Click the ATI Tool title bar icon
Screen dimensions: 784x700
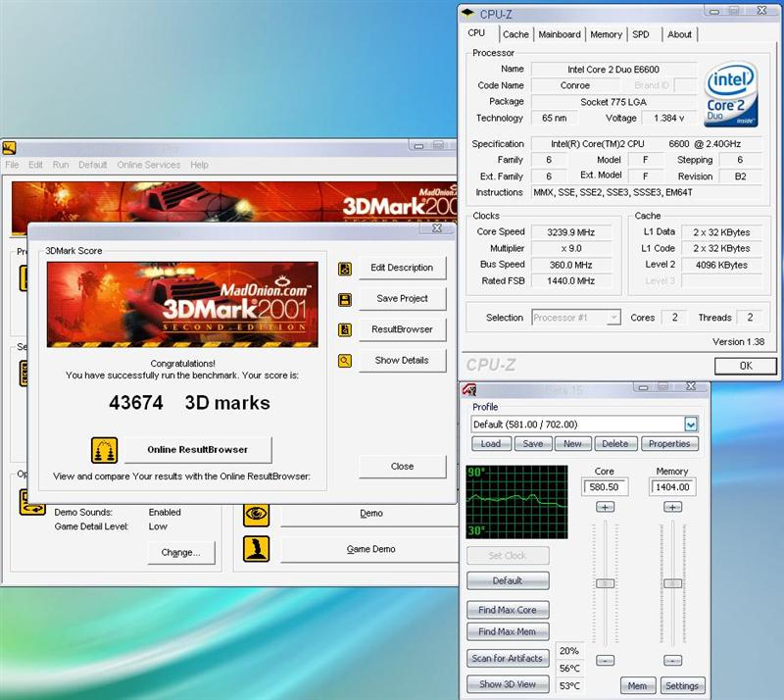point(469,389)
